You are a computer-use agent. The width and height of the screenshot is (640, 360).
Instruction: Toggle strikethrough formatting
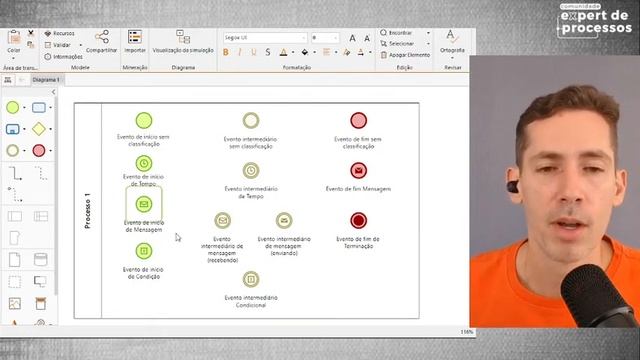coord(268,52)
